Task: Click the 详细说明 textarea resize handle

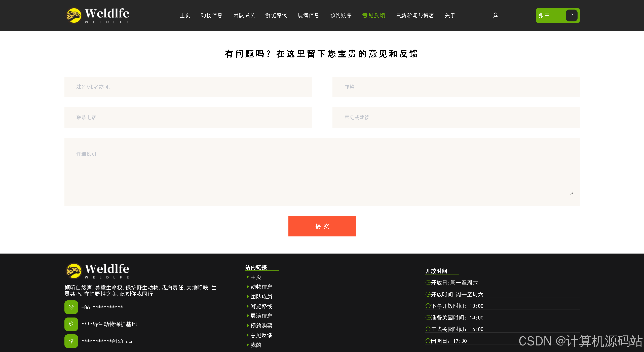Action: pyautogui.click(x=572, y=193)
